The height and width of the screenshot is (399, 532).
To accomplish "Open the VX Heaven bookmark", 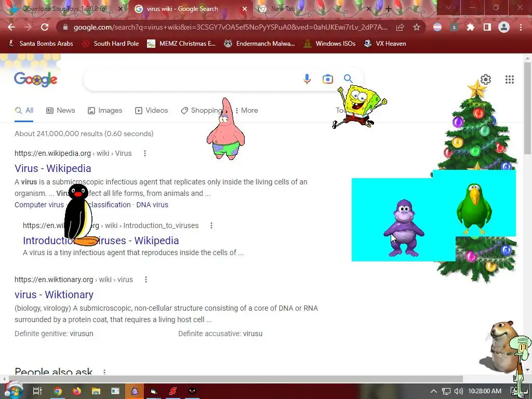I will [x=385, y=44].
